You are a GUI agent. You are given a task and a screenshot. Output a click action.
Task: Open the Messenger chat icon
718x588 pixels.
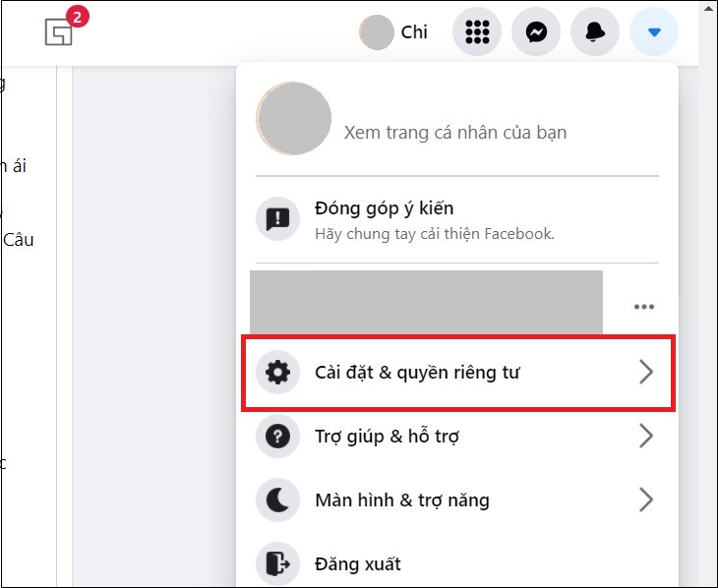pyautogui.click(x=536, y=32)
